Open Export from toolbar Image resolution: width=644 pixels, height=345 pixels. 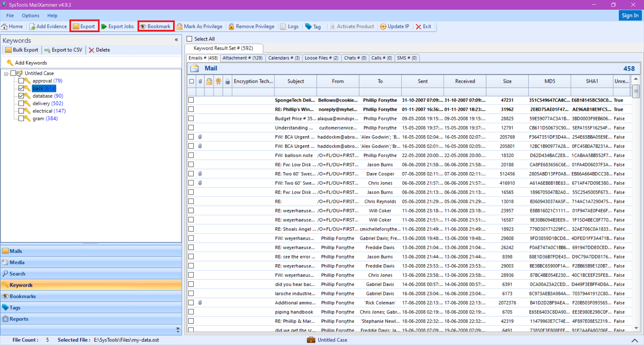coord(84,26)
